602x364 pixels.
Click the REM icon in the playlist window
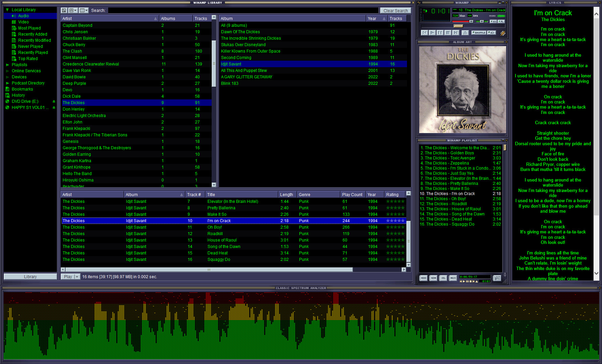click(434, 278)
